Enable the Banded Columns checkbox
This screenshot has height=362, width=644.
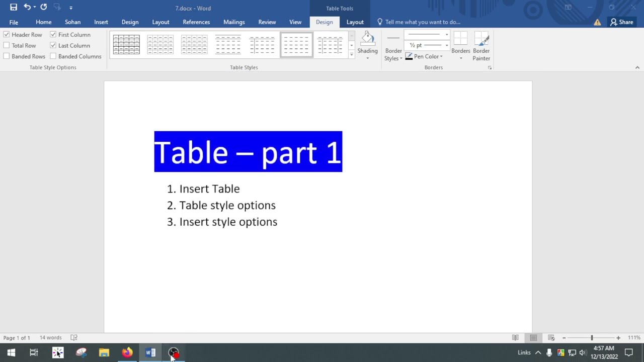pyautogui.click(x=53, y=56)
